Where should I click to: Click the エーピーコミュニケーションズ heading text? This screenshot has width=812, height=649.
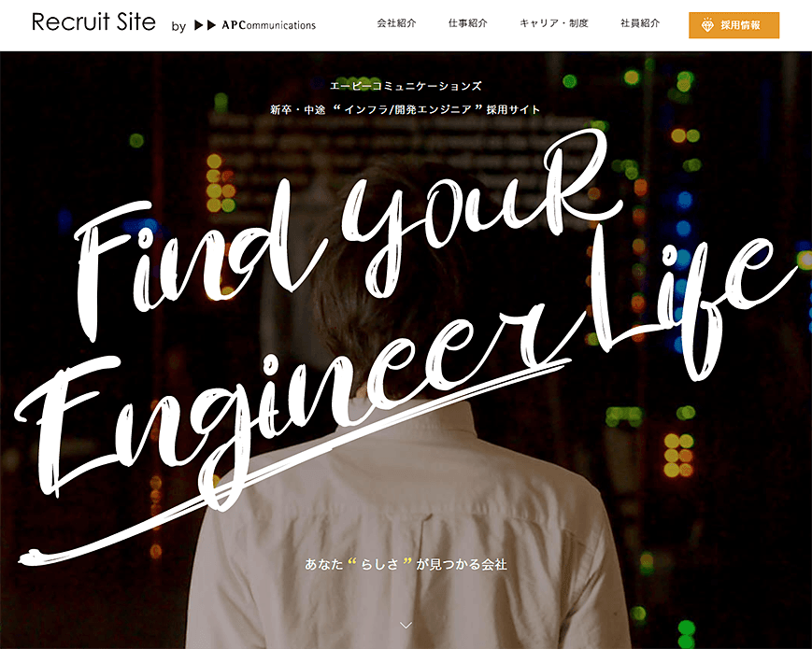(x=406, y=86)
